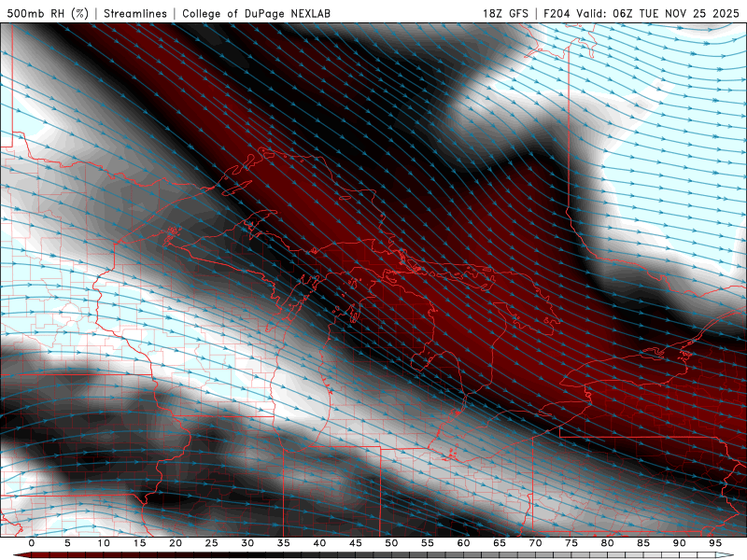Click the '95' tick label on the color scale
This screenshot has width=747, height=560.
tap(715, 543)
